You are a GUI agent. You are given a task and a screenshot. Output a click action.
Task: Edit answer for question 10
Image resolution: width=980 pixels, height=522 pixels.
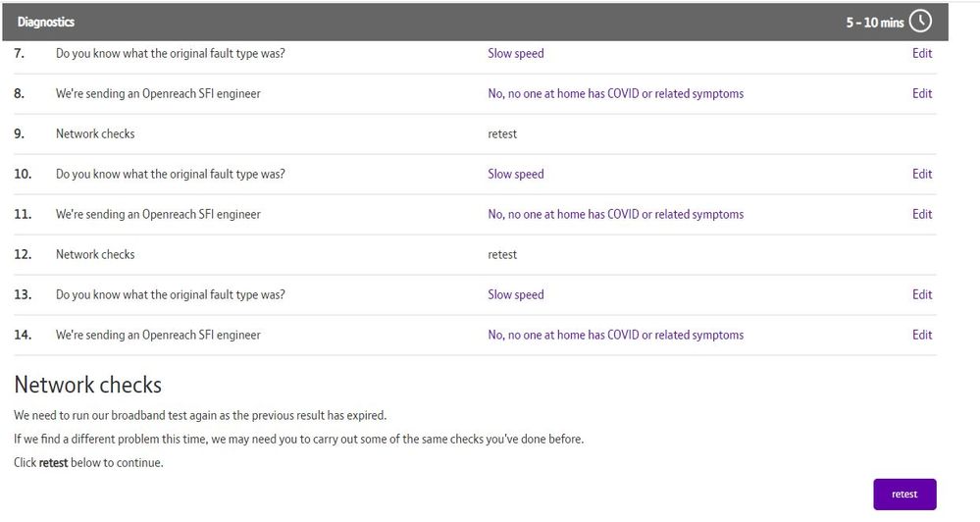tap(922, 175)
